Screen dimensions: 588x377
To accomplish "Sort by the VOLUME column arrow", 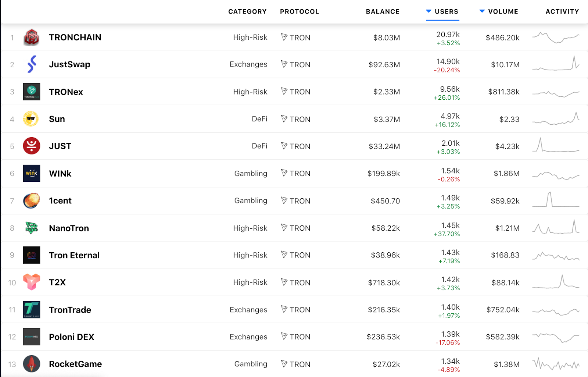I will (482, 11).
